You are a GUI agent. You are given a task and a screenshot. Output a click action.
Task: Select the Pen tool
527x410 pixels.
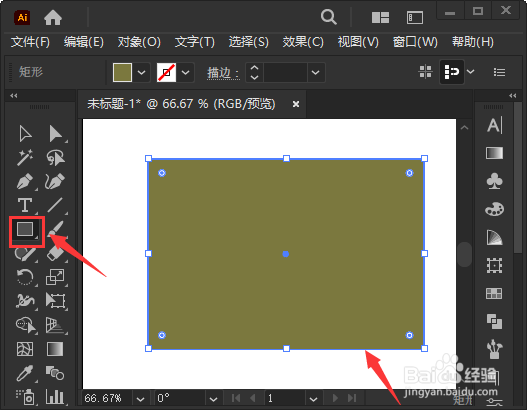(25, 181)
